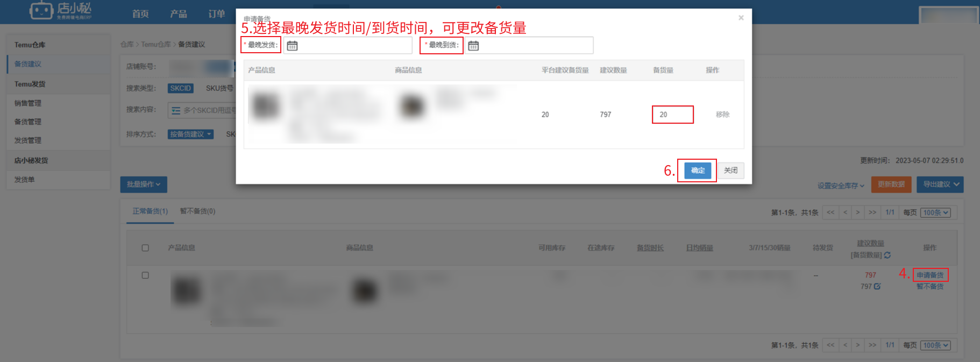
Task: Close the 申请备货 dialog with X icon
Action: [x=741, y=18]
